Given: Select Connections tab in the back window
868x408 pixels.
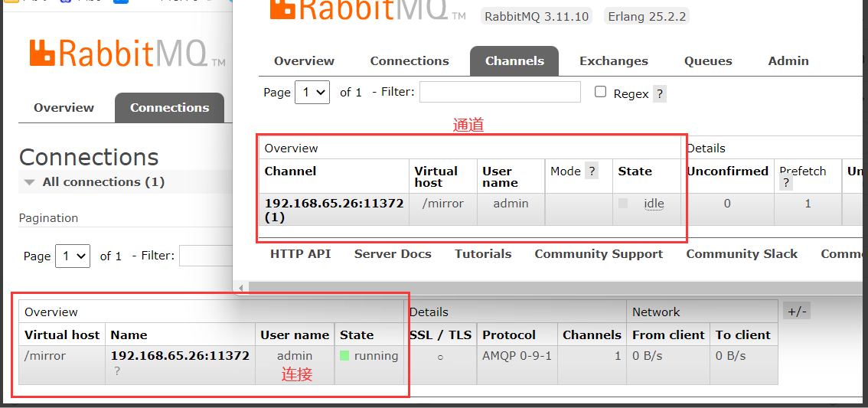Looking at the screenshot, I should [169, 107].
